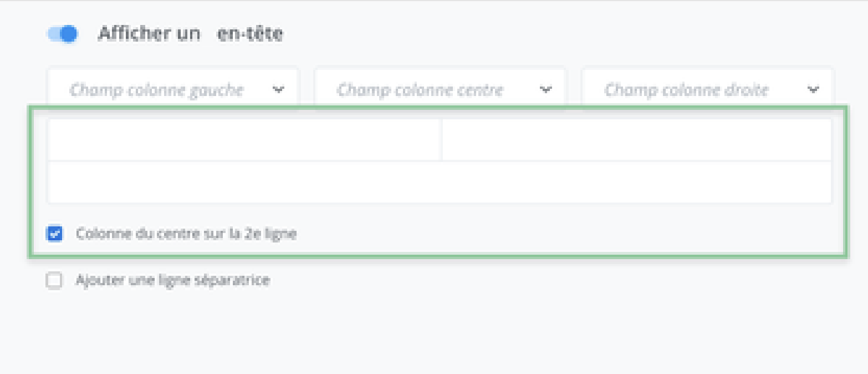Click the blue knob of the header switch

coord(68,34)
